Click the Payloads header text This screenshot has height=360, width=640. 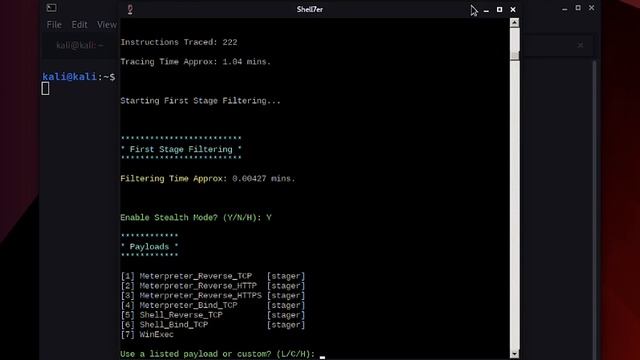coord(149,247)
